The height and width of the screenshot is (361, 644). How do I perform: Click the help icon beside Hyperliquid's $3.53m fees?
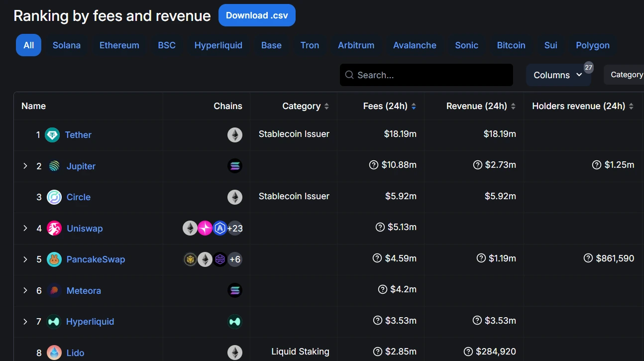[377, 320]
